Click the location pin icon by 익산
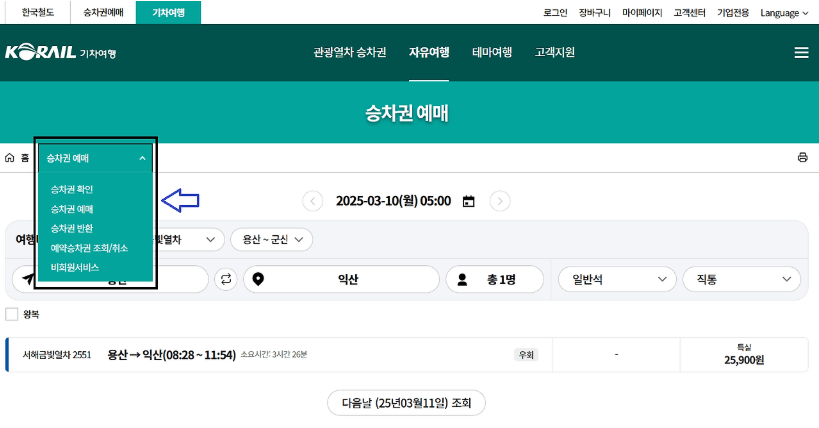Viewport: 819px width, 428px height. point(258,280)
